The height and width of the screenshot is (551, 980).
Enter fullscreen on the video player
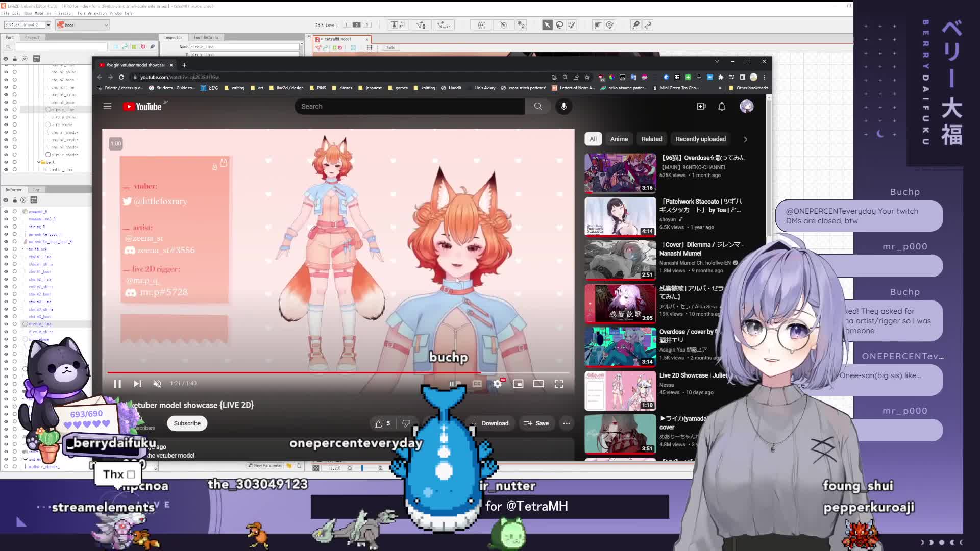pyautogui.click(x=559, y=384)
